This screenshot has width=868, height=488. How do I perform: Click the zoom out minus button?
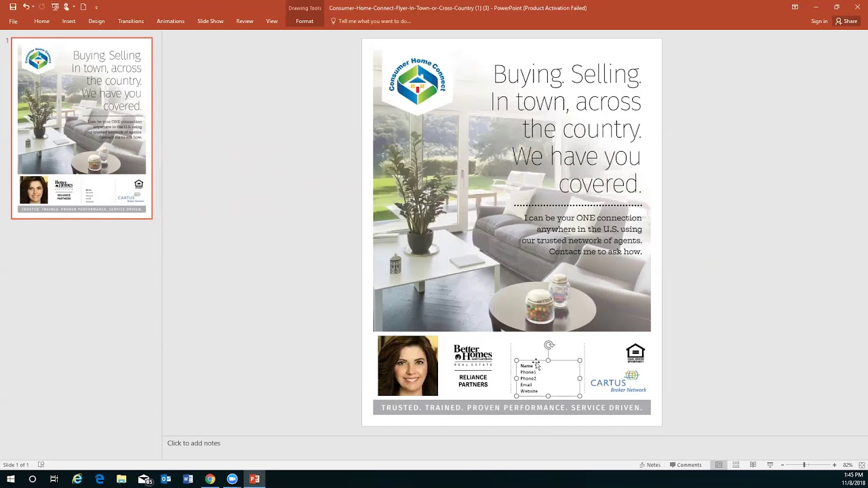(x=782, y=465)
